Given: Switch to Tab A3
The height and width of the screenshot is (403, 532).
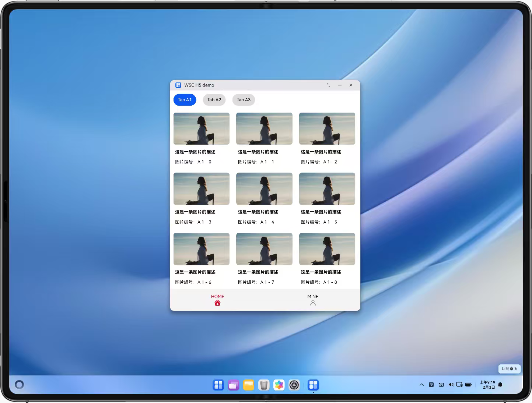Looking at the screenshot, I should point(244,100).
